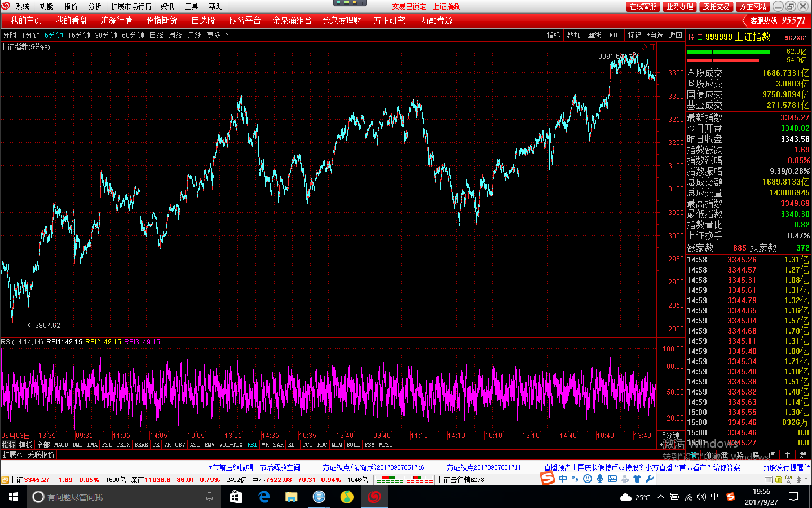The height and width of the screenshot is (508, 812).
Task: Click the 方正网站 button
Action: pos(753,6)
